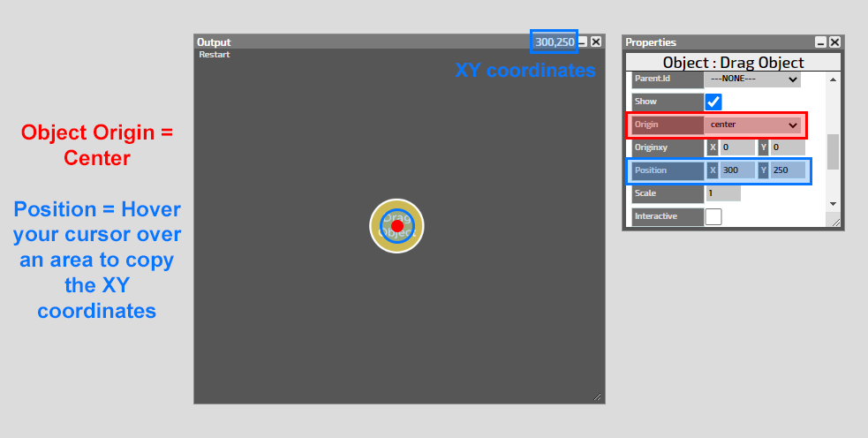This screenshot has height=438, width=868.
Task: Click the Output window resize grip
Action: pyautogui.click(x=598, y=396)
